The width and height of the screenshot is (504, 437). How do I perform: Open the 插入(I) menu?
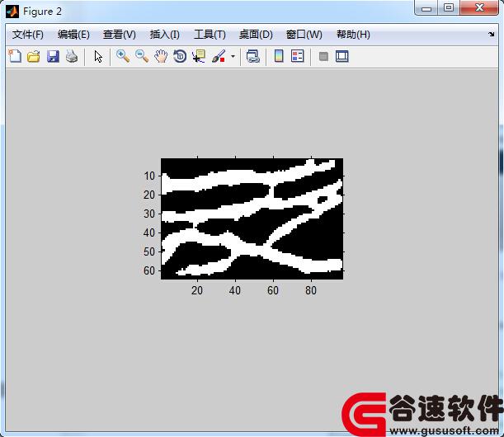[165, 35]
